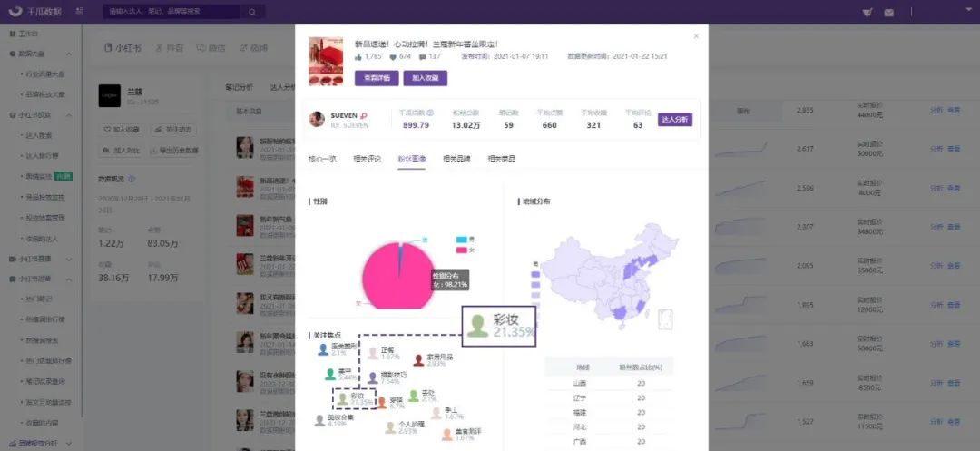Click the purple 加入收藏 button in the popup

coord(425,78)
